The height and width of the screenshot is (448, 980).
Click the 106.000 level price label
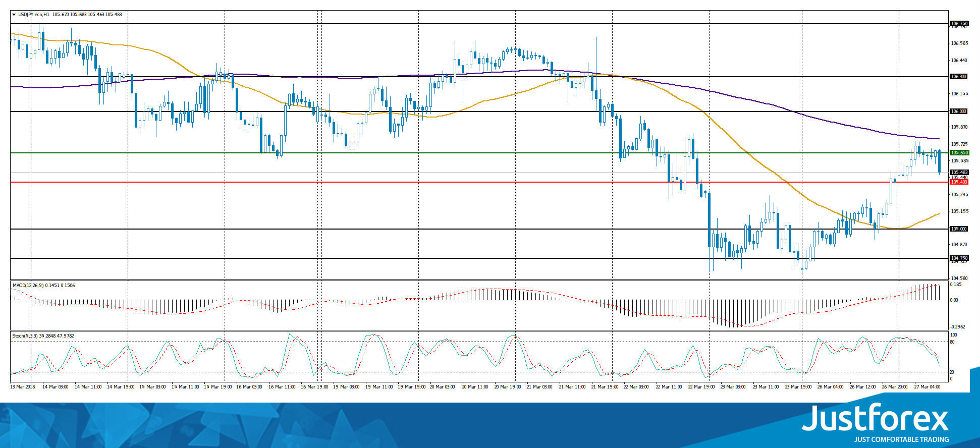(x=959, y=111)
